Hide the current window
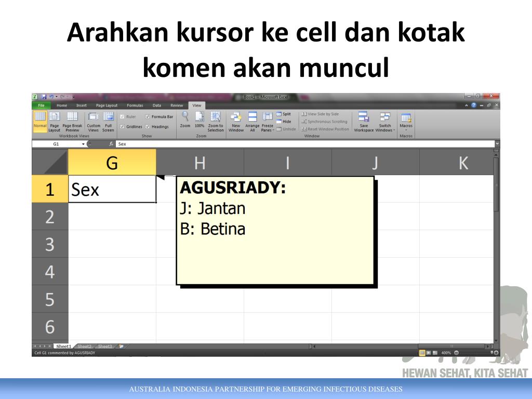The height and width of the screenshot is (399, 532). pyautogui.click(x=284, y=122)
